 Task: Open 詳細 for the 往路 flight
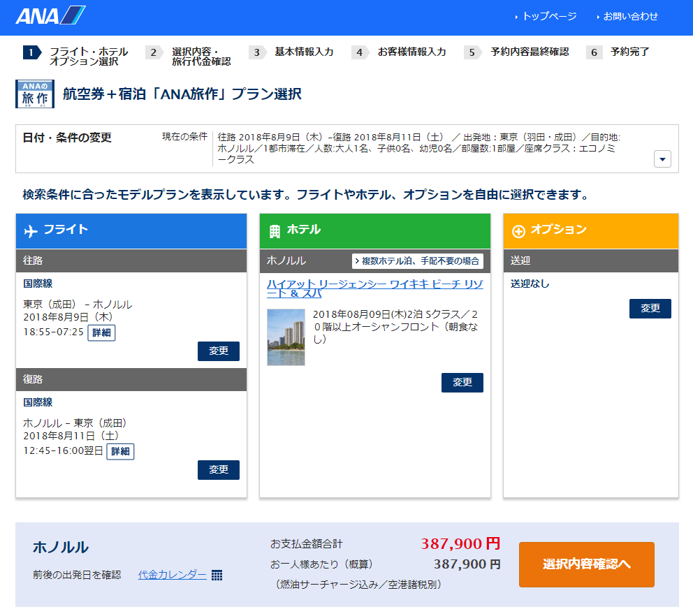point(102,332)
